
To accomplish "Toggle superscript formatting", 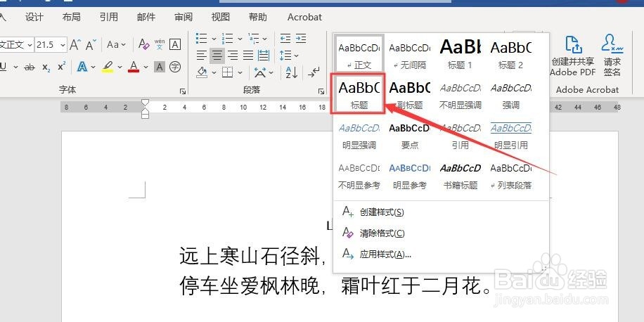I will (x=62, y=67).
